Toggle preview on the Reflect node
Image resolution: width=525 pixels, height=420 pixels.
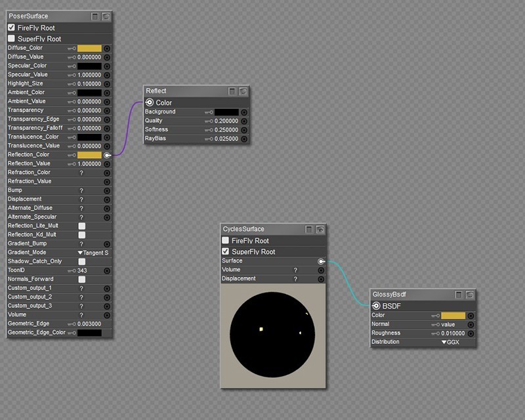243,91
